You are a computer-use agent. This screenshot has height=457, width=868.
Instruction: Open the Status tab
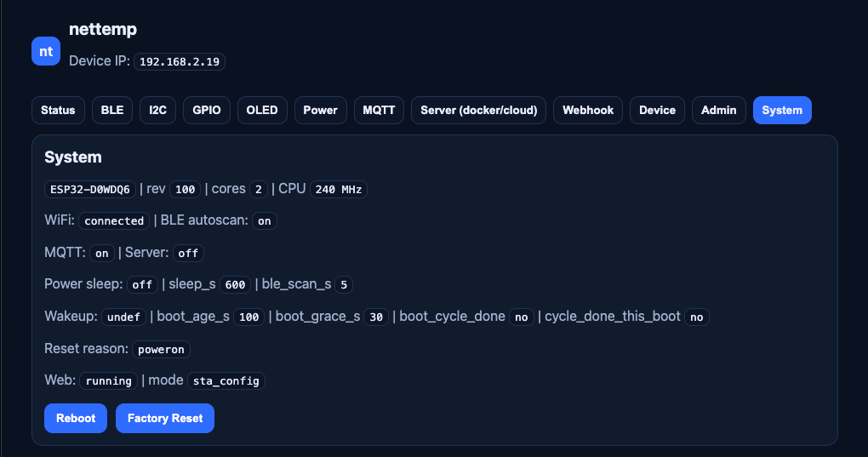pyautogui.click(x=58, y=111)
